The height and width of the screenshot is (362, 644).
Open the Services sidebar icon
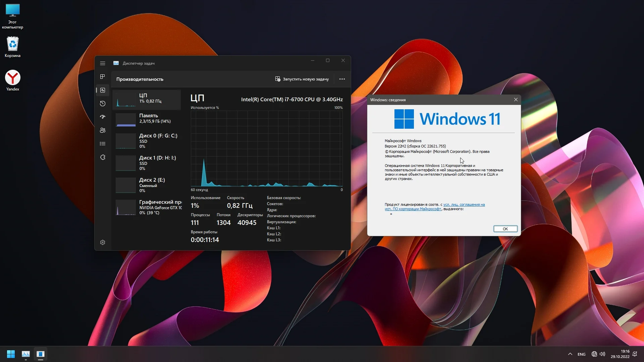[103, 157]
